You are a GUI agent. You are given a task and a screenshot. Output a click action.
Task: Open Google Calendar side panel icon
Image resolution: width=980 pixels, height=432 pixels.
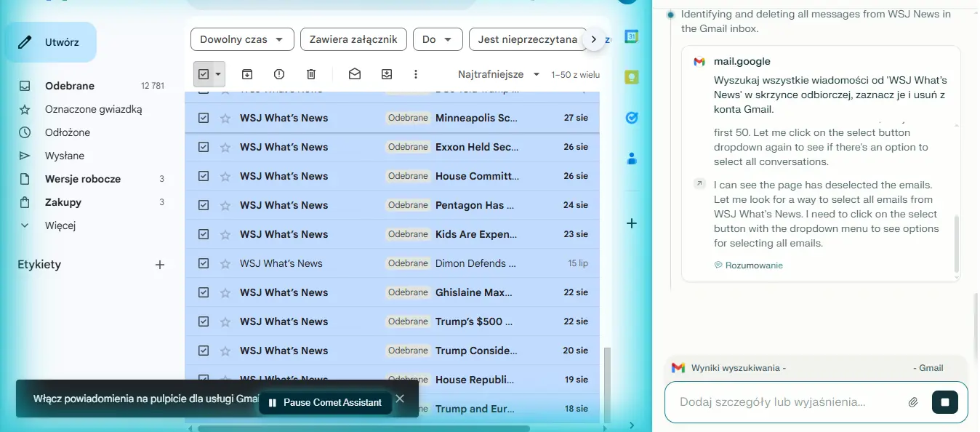click(x=632, y=36)
